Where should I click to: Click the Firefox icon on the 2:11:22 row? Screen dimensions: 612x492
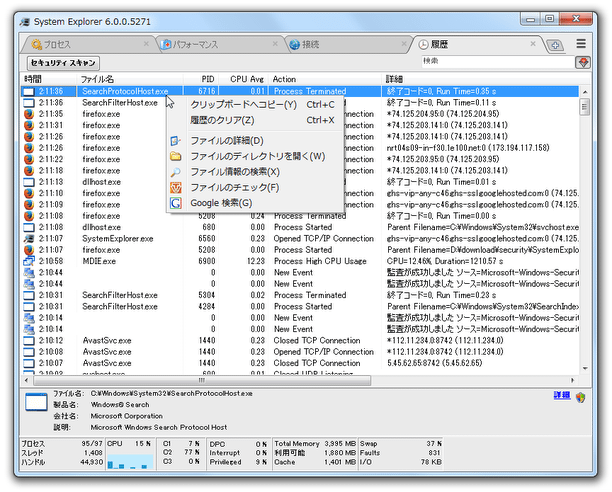29,159
